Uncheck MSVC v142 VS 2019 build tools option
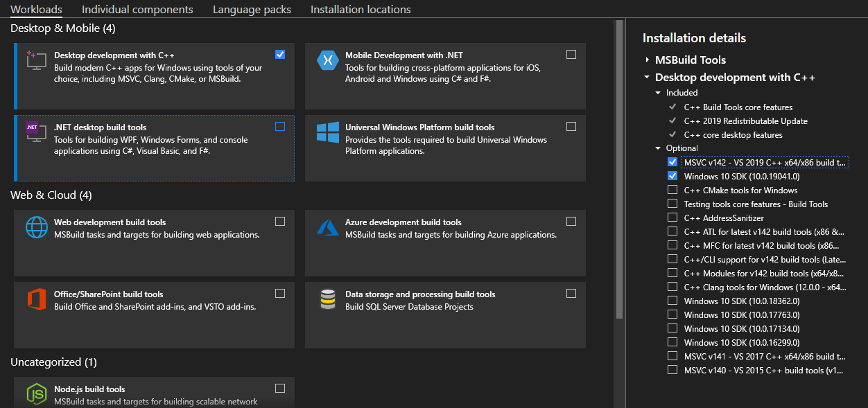Image resolution: width=868 pixels, height=408 pixels. pos(672,162)
